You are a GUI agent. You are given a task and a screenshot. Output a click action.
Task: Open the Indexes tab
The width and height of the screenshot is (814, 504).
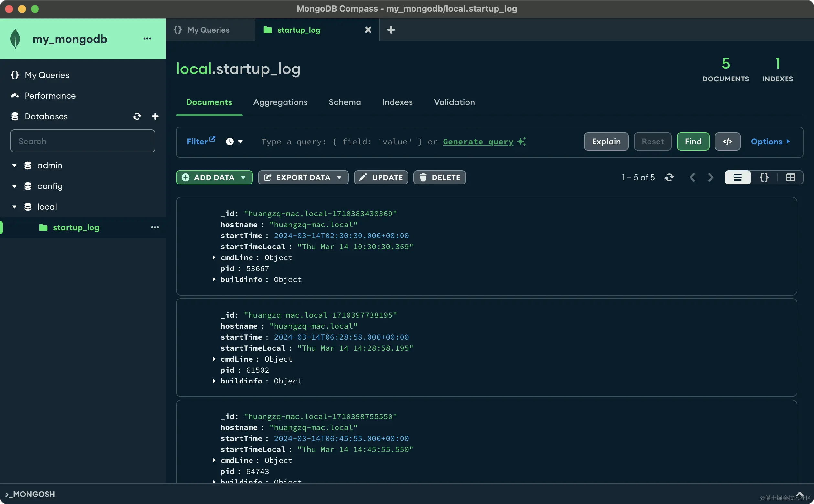pyautogui.click(x=397, y=102)
